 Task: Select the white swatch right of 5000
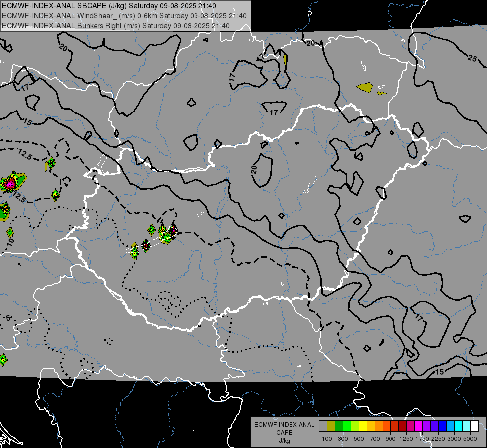474,426
